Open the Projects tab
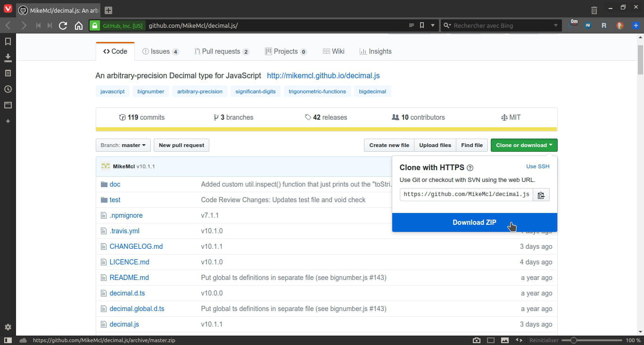Screen dimensions: 644x345 pos(286,51)
